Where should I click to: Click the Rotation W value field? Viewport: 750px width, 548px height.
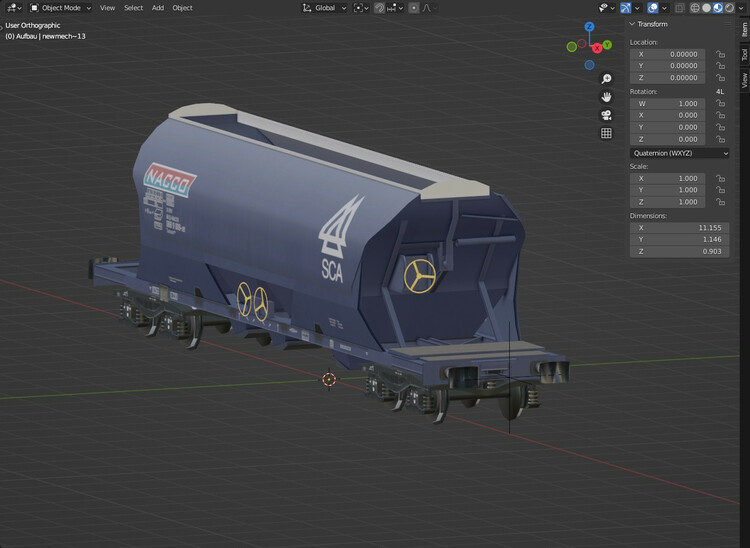click(x=667, y=103)
